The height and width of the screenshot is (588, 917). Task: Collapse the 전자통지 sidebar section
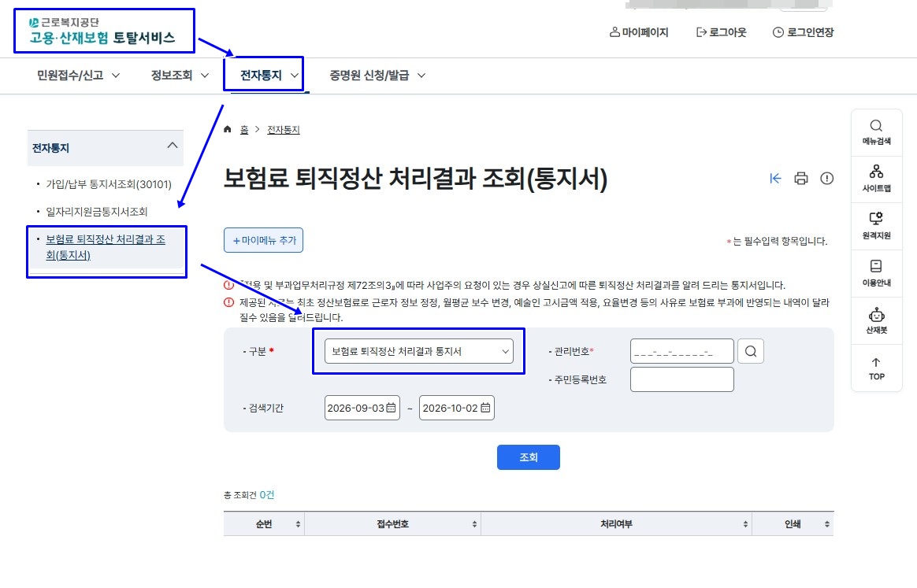[172, 146]
